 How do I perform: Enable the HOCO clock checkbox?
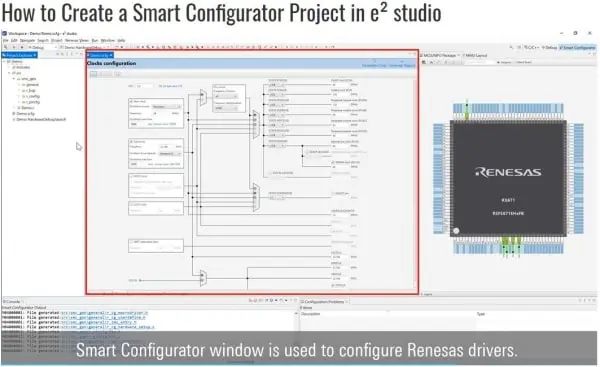131,176
